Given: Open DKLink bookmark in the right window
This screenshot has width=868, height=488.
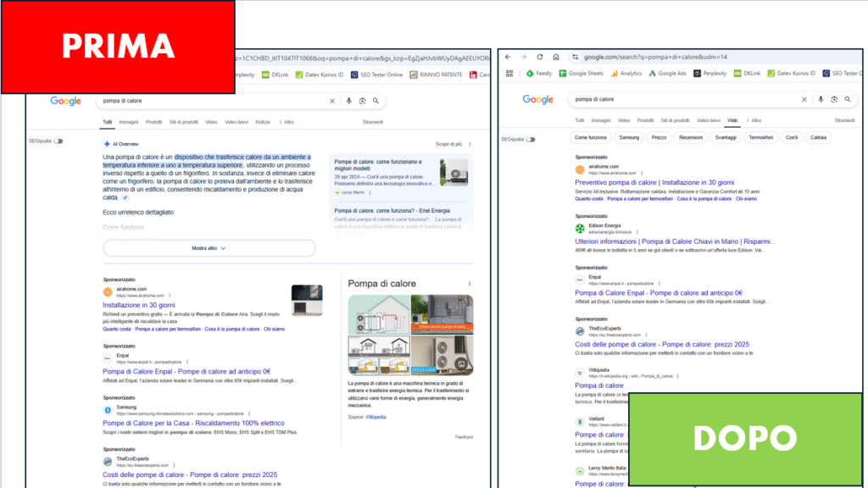Looking at the screenshot, I should pyautogui.click(x=748, y=73).
